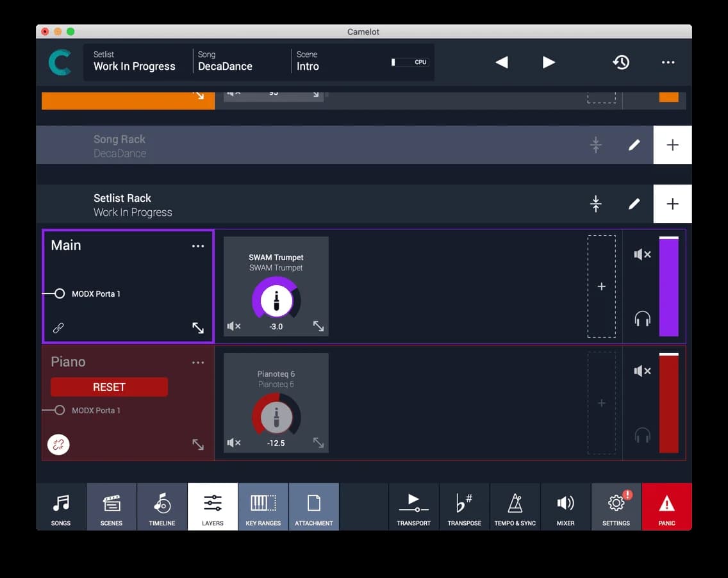728x578 pixels.
Task: Open the snapshot history
Action: [621, 62]
